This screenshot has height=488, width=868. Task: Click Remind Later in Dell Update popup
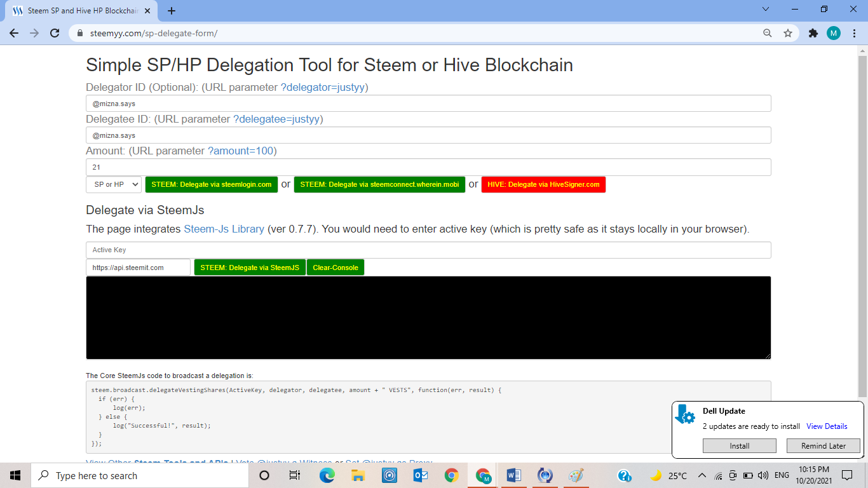pyautogui.click(x=824, y=446)
